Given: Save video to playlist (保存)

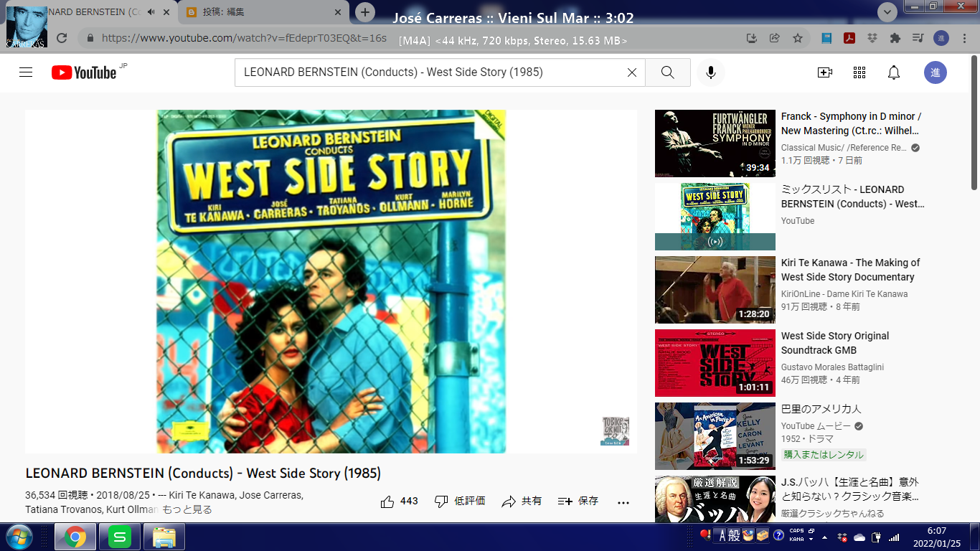Looking at the screenshot, I should pos(578,501).
